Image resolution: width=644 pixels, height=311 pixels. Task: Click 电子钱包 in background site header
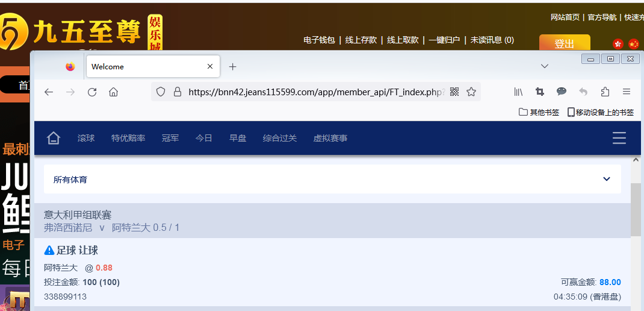[319, 40]
